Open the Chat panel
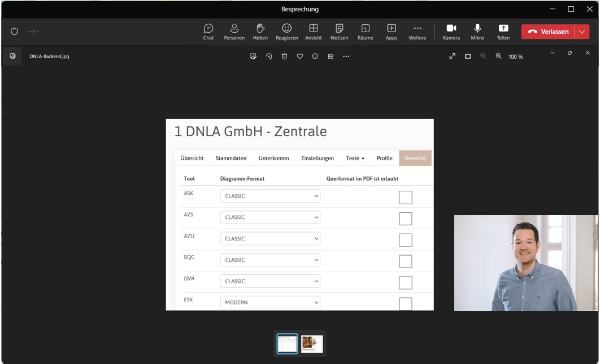The height and width of the screenshot is (364, 600). point(208,32)
